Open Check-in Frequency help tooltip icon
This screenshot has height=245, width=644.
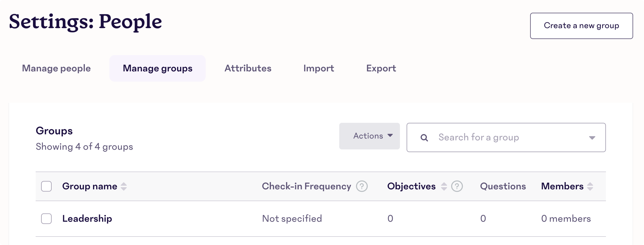tap(362, 186)
